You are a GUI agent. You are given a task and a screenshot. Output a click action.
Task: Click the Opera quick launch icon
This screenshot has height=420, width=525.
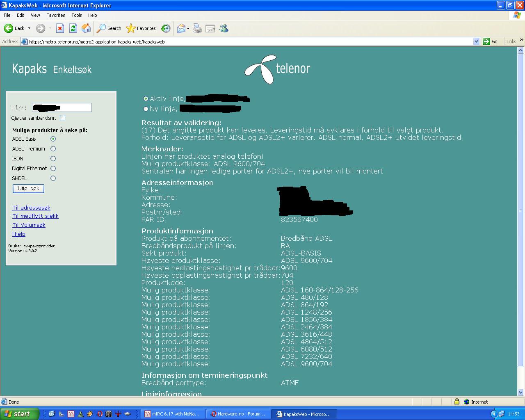(x=100, y=414)
